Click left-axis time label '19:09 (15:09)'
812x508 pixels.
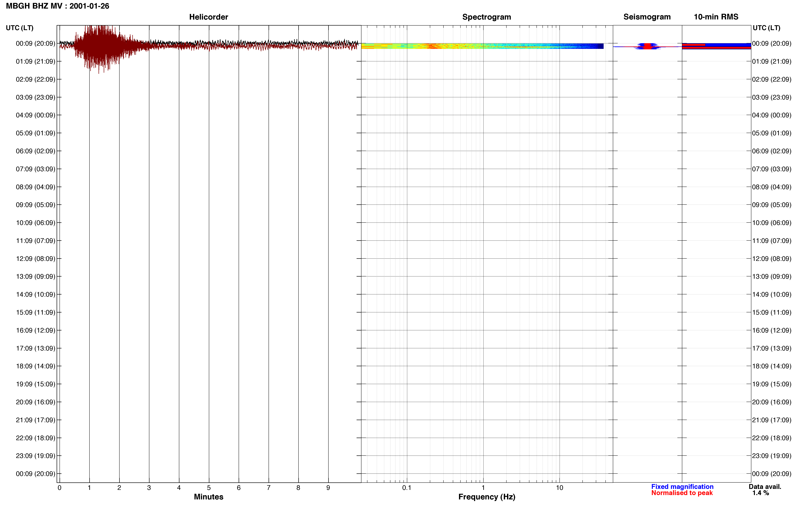point(36,384)
